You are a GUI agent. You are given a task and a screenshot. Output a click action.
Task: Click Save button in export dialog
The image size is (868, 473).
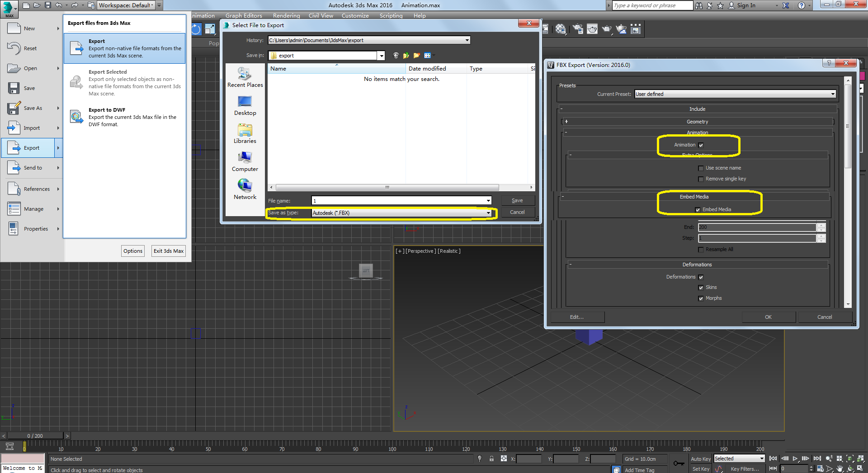point(517,201)
